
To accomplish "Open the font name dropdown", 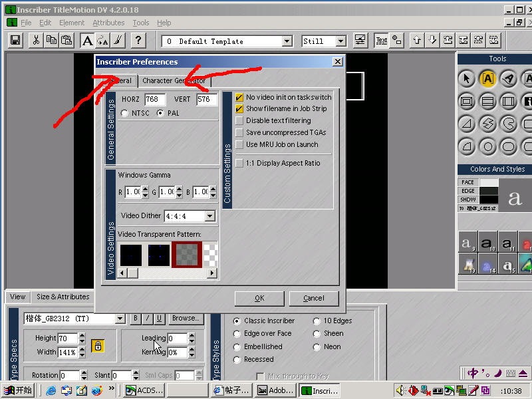I will pos(120,319).
